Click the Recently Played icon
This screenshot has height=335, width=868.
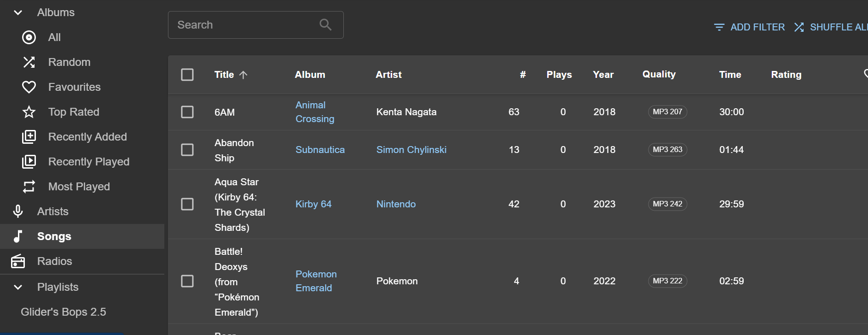point(29,162)
